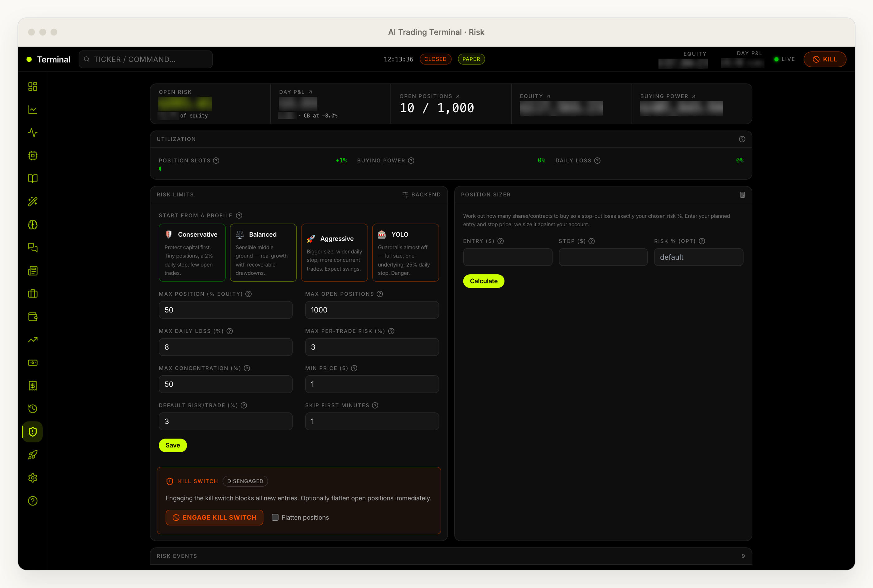Open the brain icon in sidebar

pyautogui.click(x=33, y=224)
